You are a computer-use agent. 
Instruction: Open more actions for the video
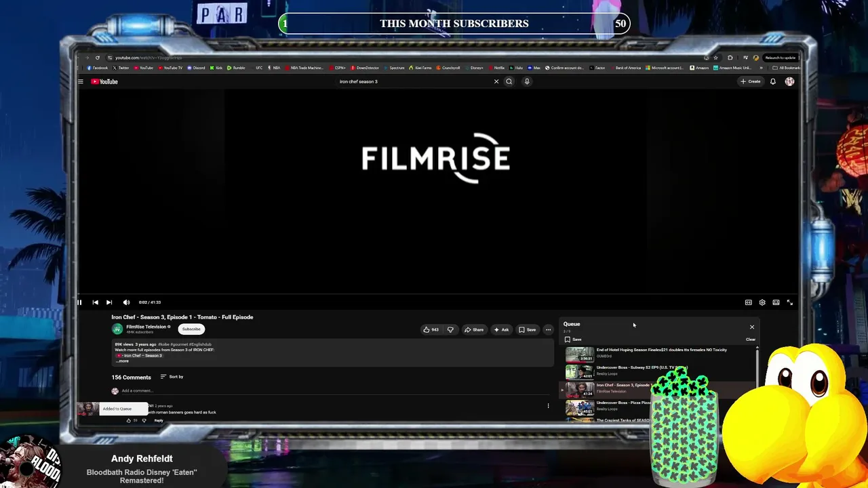click(548, 330)
